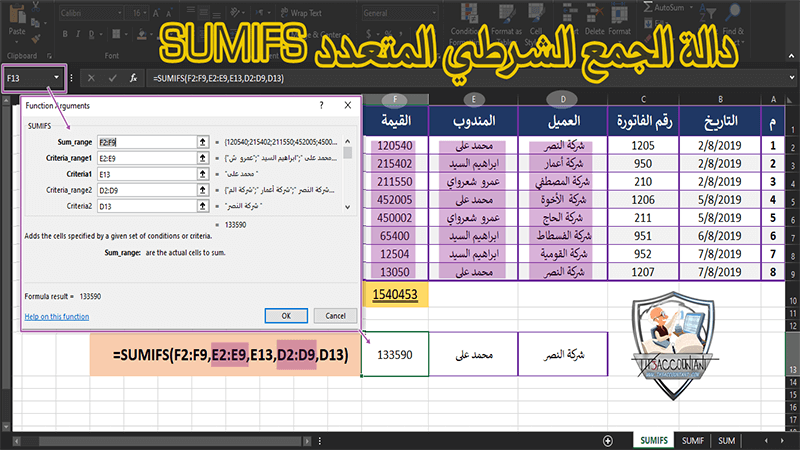Select column B header
This screenshot has width=800, height=450.
click(x=720, y=99)
